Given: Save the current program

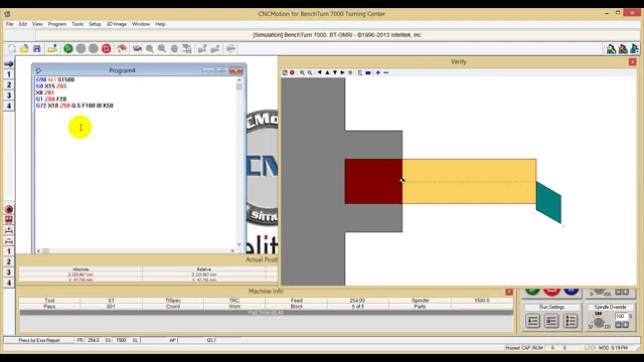Looking at the screenshot, I should coord(37,49).
